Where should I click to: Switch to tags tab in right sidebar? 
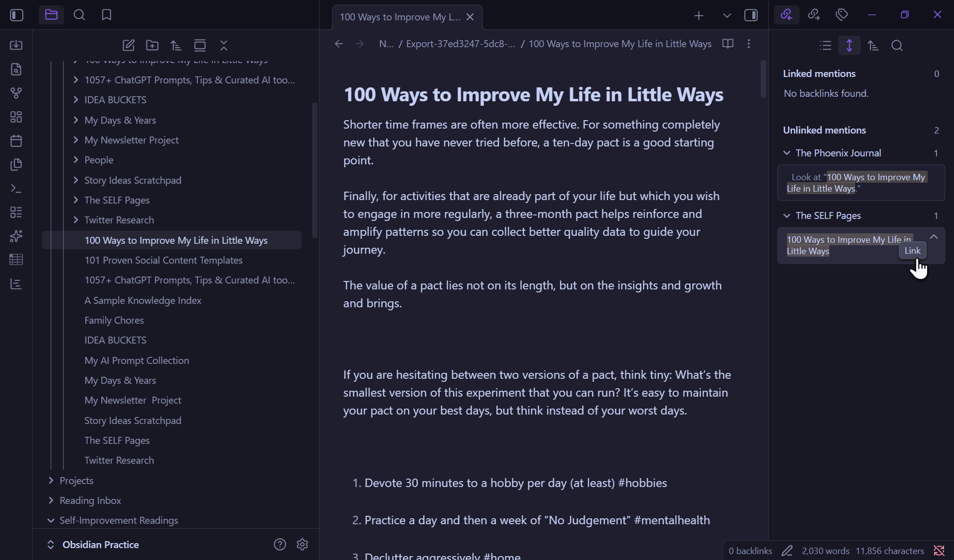[841, 14]
